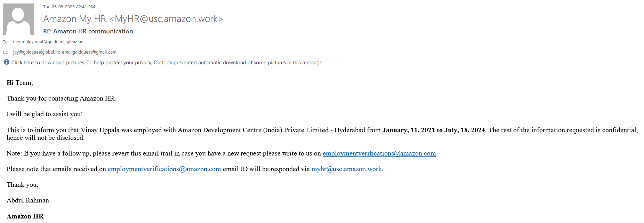Click the sender's profile picture avatar
This screenshot has width=644, height=223.
pyautogui.click(x=18, y=19)
